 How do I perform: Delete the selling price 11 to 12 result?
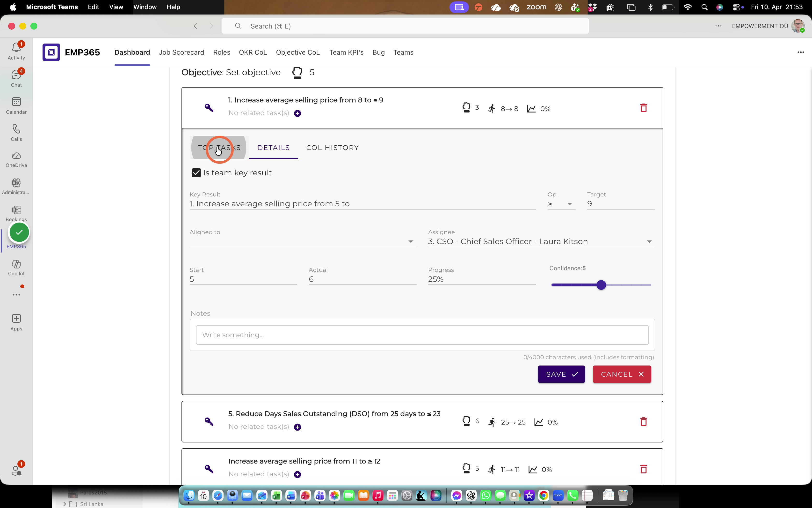click(x=643, y=469)
